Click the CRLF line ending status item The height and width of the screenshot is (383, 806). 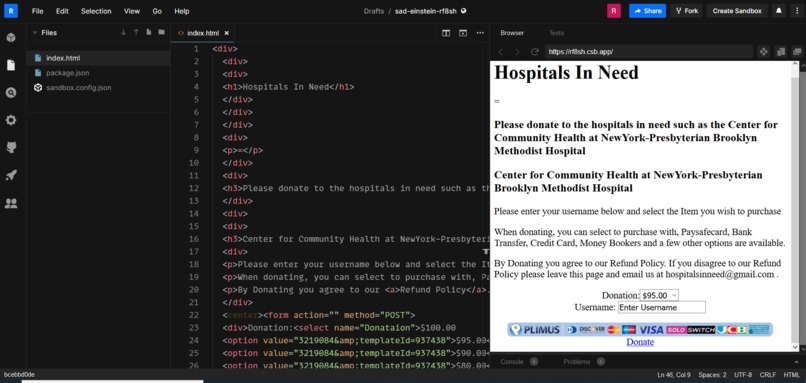(x=768, y=375)
